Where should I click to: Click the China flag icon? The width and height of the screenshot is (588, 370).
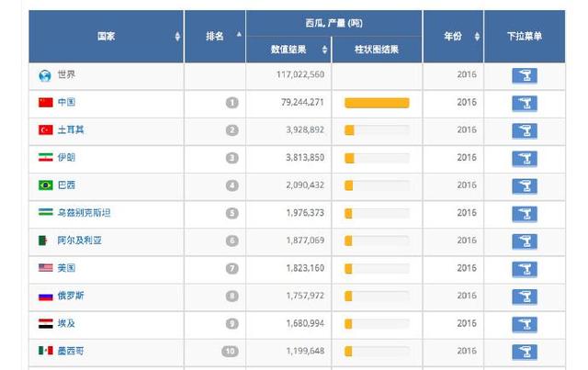click(x=45, y=103)
